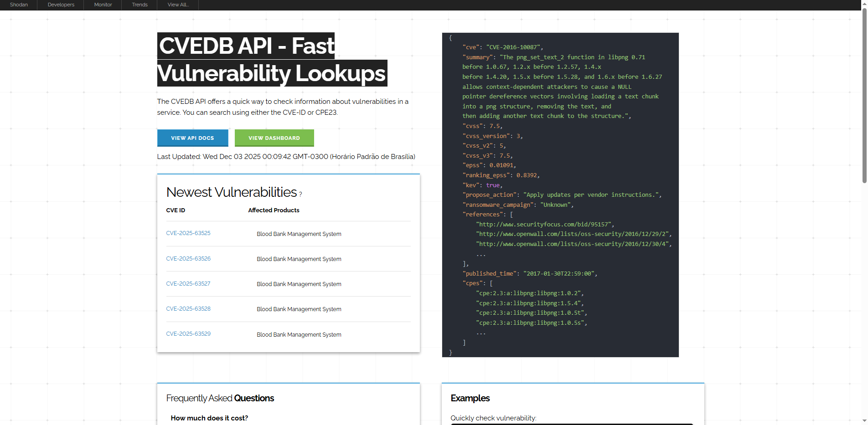This screenshot has height=425, width=868.
Task: Select Trends in the navigation bar
Action: (139, 5)
